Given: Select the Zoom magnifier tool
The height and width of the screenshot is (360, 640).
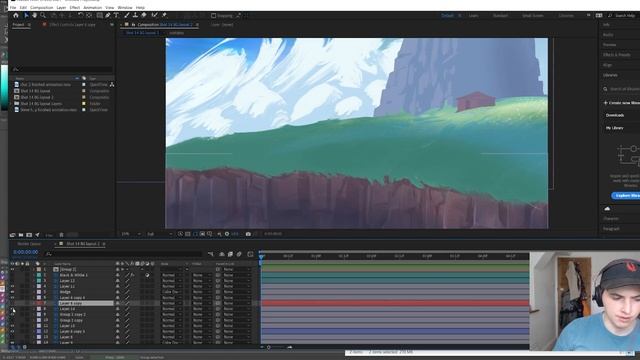Looking at the screenshot, I should [43, 16].
